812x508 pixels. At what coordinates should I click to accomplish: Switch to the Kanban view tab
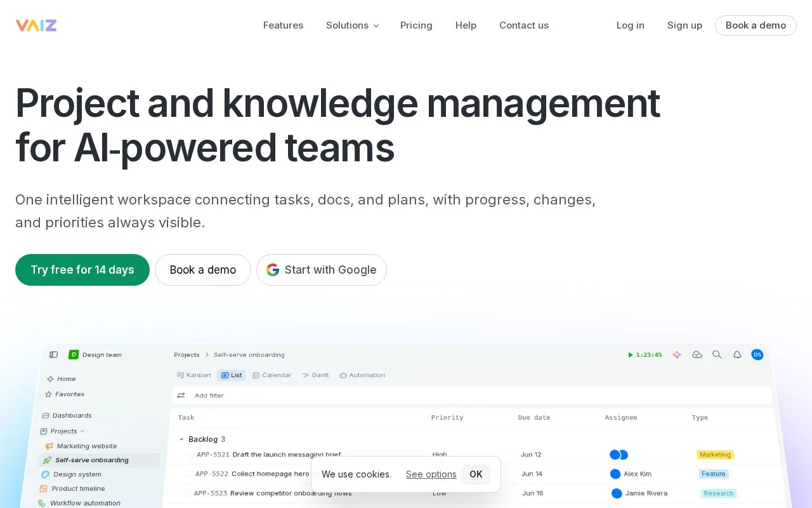194,375
